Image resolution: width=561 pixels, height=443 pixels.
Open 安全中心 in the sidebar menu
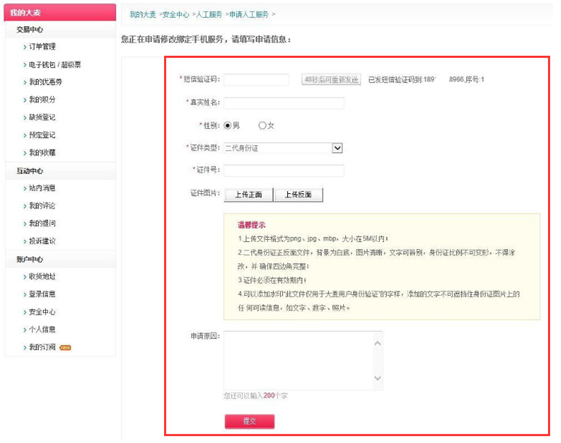pos(42,312)
